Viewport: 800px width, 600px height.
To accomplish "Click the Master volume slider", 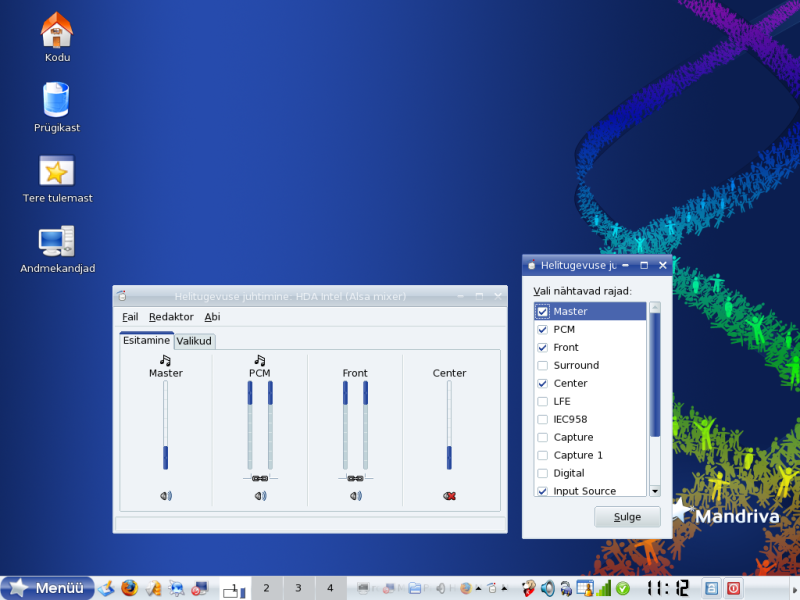I will click(165, 425).
